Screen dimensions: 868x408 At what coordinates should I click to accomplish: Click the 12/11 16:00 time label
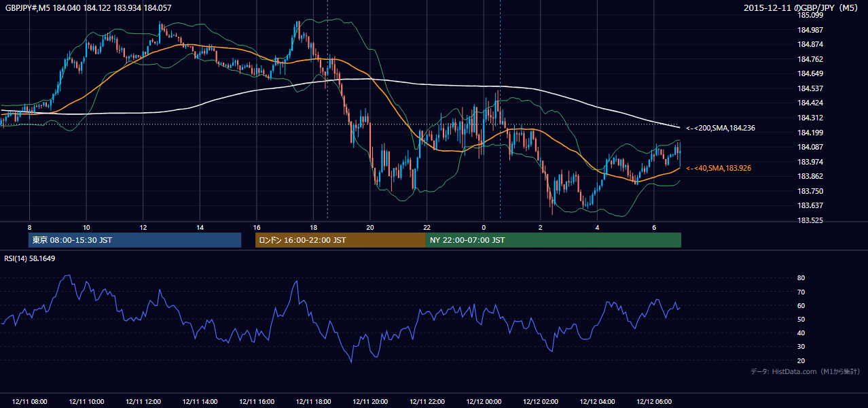(257, 402)
